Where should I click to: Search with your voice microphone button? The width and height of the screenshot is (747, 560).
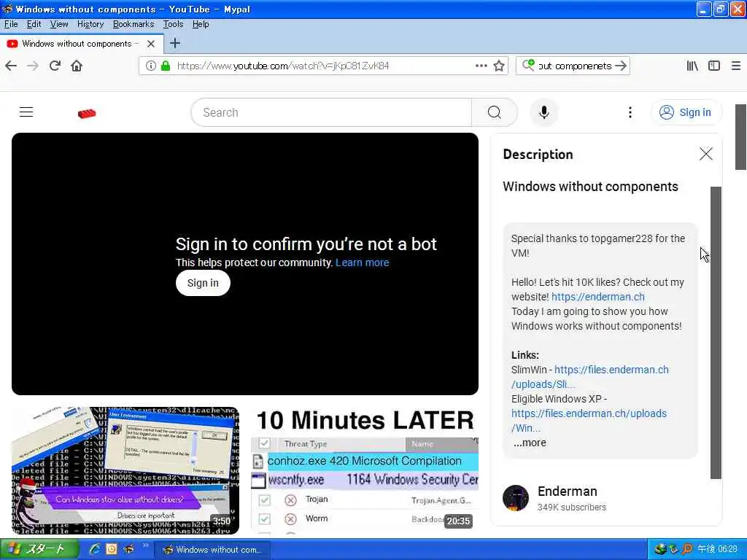tap(544, 112)
